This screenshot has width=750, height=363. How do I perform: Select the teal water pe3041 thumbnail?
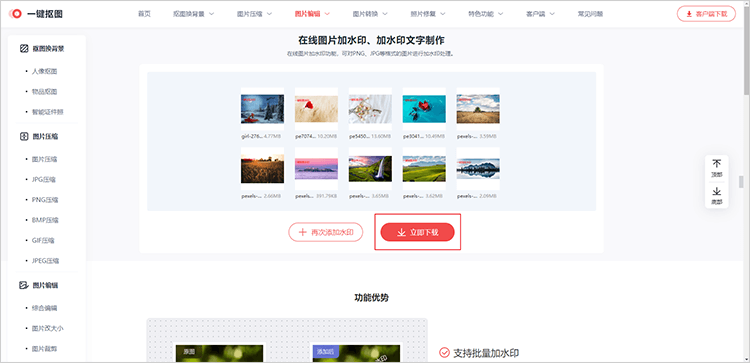[424, 109]
